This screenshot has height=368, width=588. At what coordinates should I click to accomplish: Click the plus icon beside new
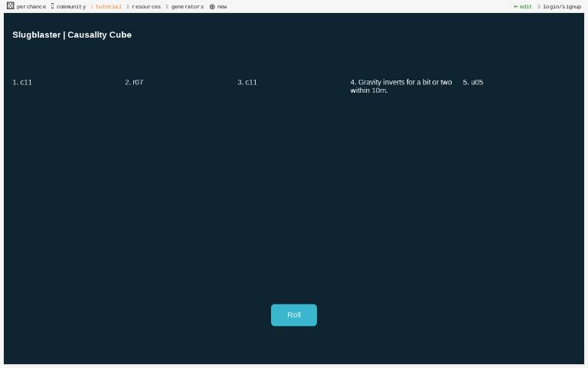tap(212, 7)
